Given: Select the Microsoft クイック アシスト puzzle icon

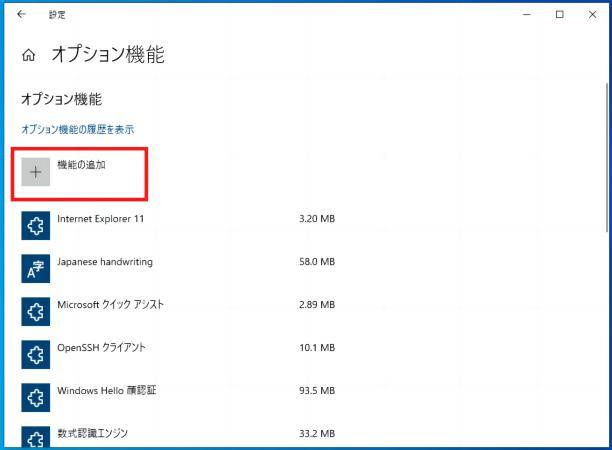Looking at the screenshot, I should (36, 311).
